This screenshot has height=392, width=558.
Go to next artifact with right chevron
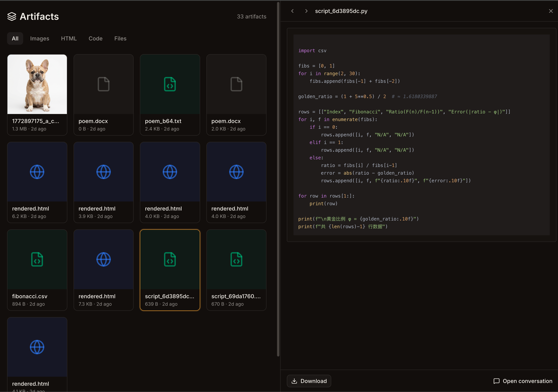point(306,11)
